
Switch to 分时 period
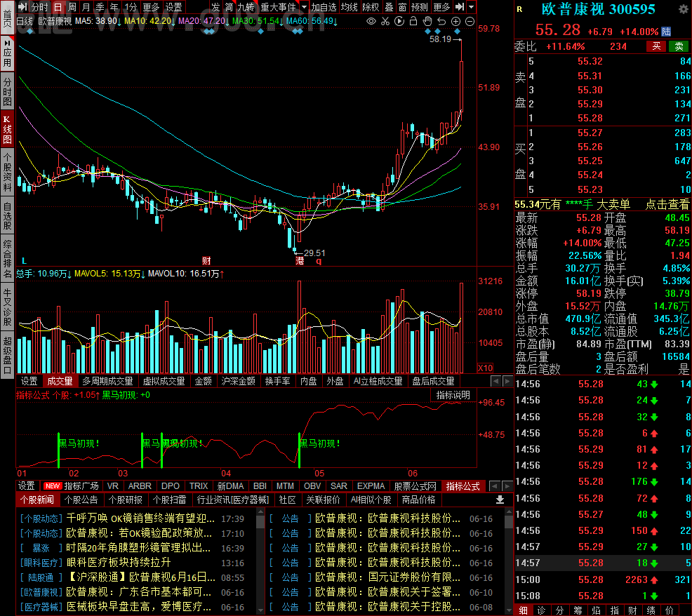pos(39,7)
